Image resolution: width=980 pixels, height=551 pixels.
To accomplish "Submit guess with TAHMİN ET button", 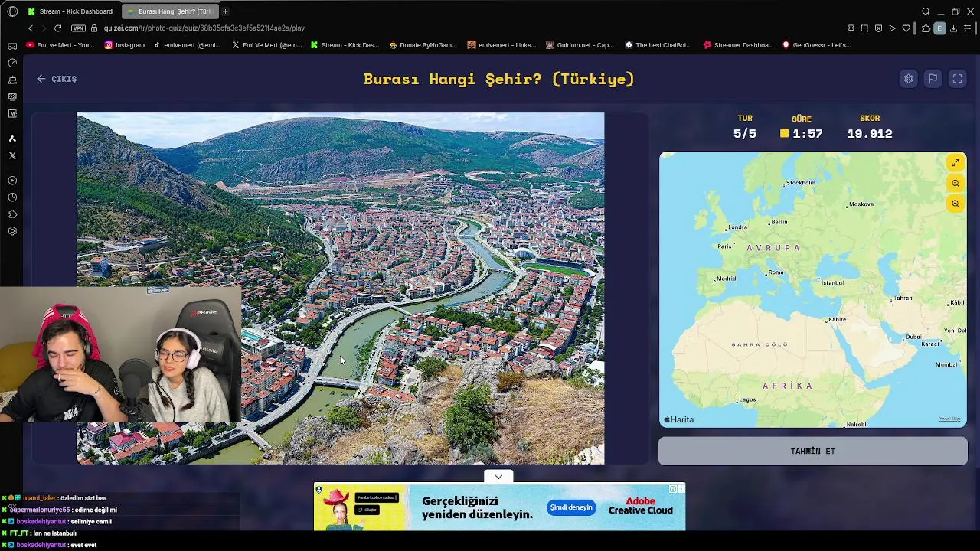I will tap(813, 452).
